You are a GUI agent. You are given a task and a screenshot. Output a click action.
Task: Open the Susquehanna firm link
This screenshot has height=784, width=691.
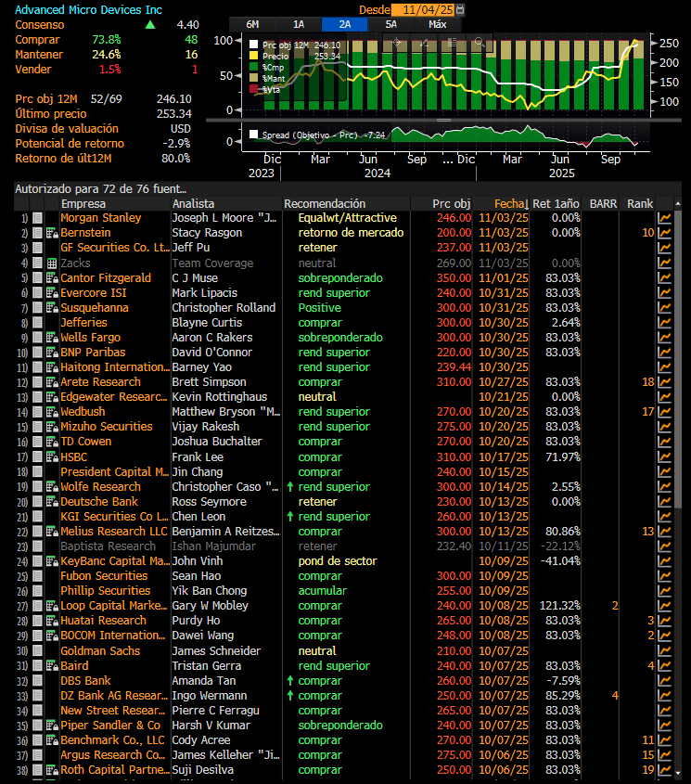(x=94, y=307)
